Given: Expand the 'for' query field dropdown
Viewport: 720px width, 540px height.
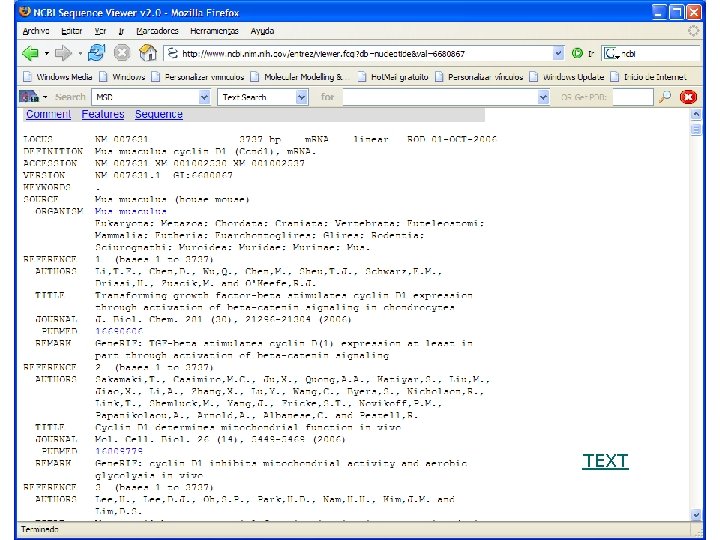Looking at the screenshot, I should pyautogui.click(x=543, y=97).
